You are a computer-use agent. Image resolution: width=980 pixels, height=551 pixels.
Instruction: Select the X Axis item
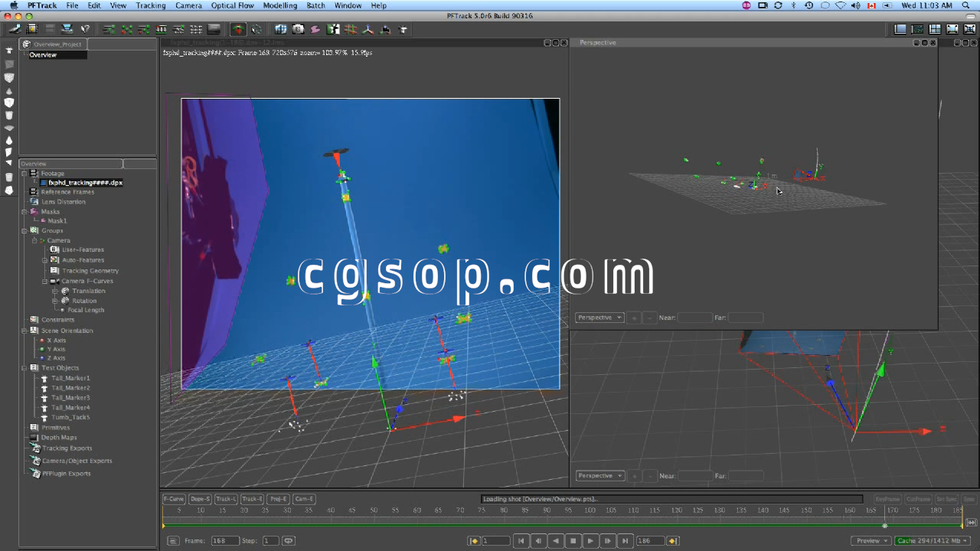56,341
